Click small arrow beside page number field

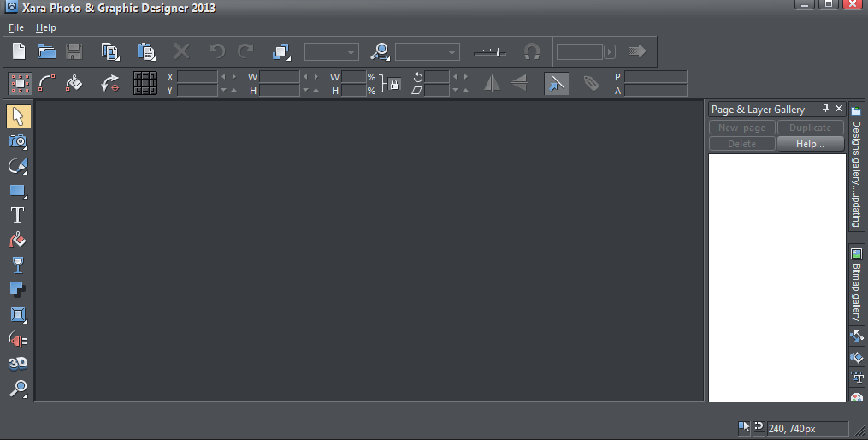pyautogui.click(x=610, y=52)
